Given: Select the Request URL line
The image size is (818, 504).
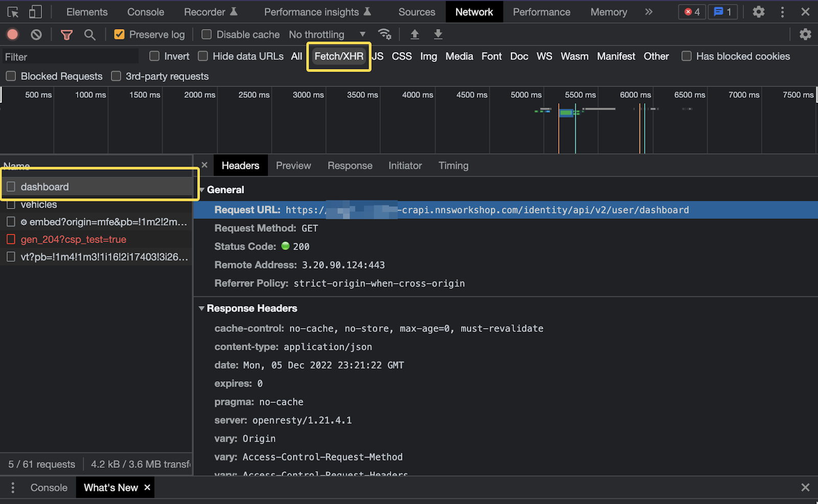Looking at the screenshot, I should click(x=506, y=210).
